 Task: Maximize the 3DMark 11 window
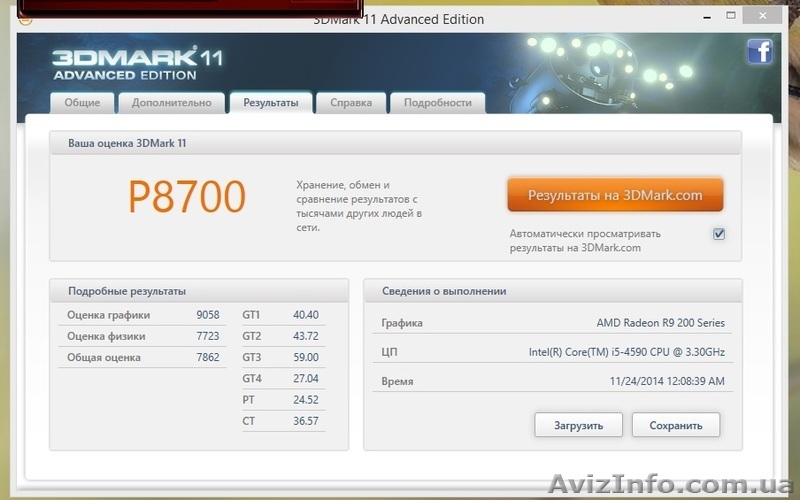point(731,16)
